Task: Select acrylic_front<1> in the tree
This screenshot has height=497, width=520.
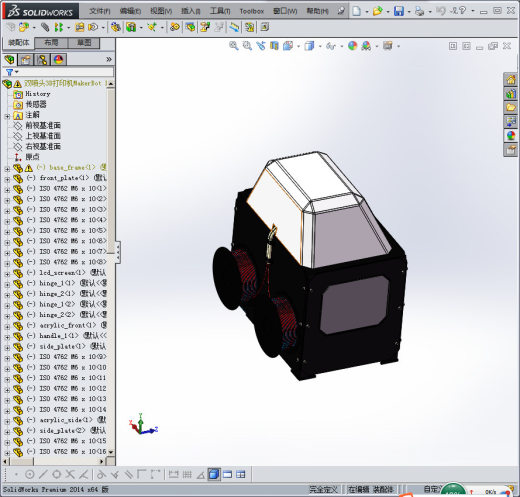Action: (x=68, y=325)
